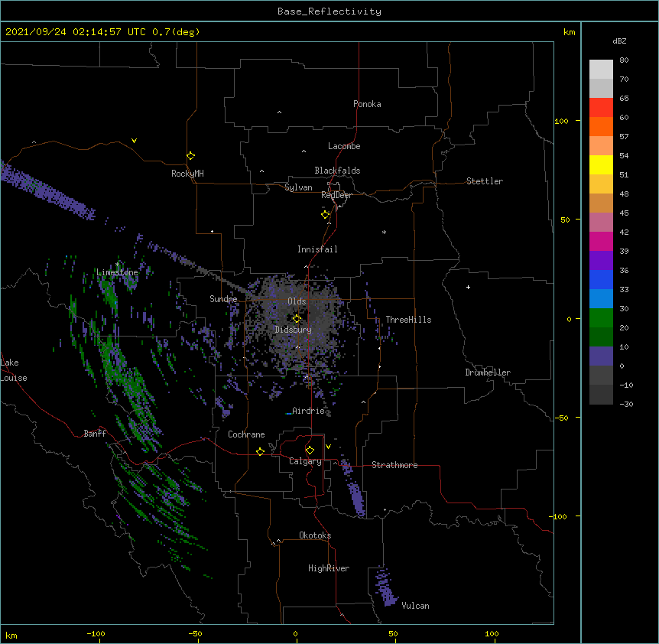Viewport: 659px width, 644px height.
Task: Click the blue 36 dBZ legend swatch
Action: (601, 279)
